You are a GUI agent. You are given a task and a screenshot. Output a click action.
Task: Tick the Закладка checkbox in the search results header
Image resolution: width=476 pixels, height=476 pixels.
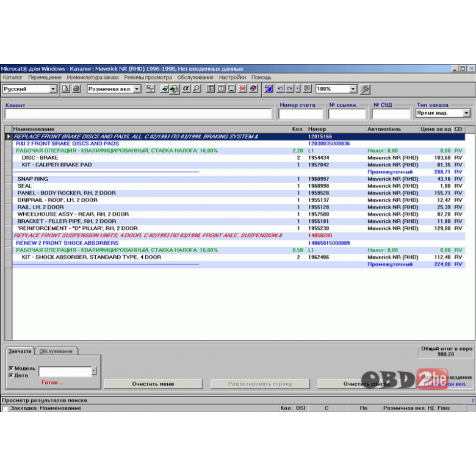pyautogui.click(x=5, y=408)
